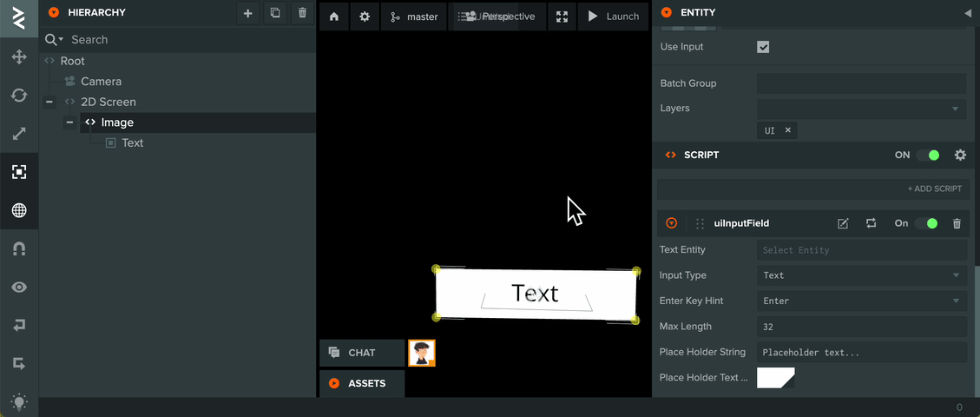Screen dimensions: 980x417
Task: Add new entity with plus icon
Action: [x=247, y=12]
